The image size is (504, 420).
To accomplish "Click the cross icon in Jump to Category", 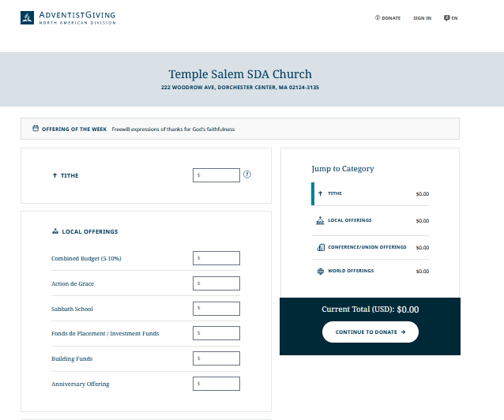I will 320,193.
